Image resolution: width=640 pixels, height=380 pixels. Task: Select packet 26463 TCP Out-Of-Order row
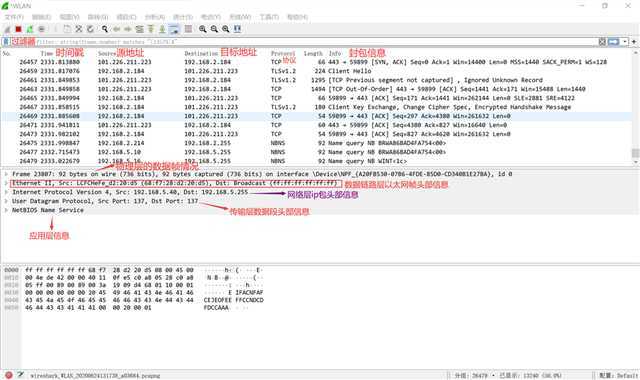pyautogui.click(x=316, y=89)
